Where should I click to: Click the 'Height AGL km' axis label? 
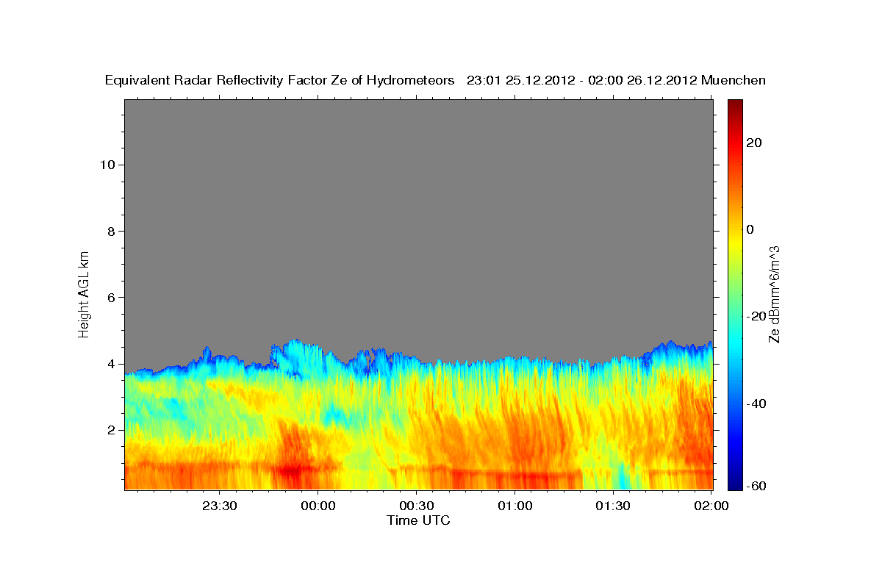click(x=85, y=293)
